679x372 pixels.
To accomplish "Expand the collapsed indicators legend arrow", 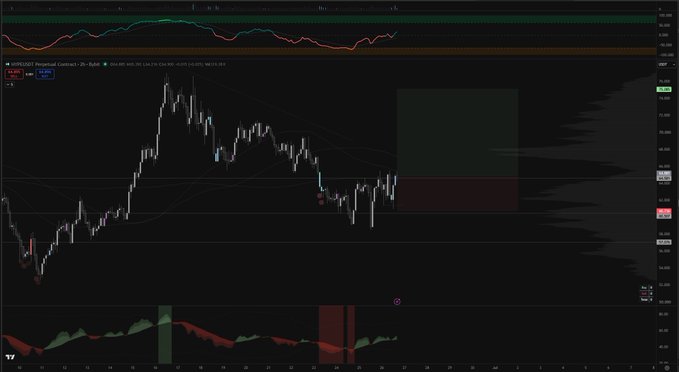I will pyautogui.click(x=10, y=84).
